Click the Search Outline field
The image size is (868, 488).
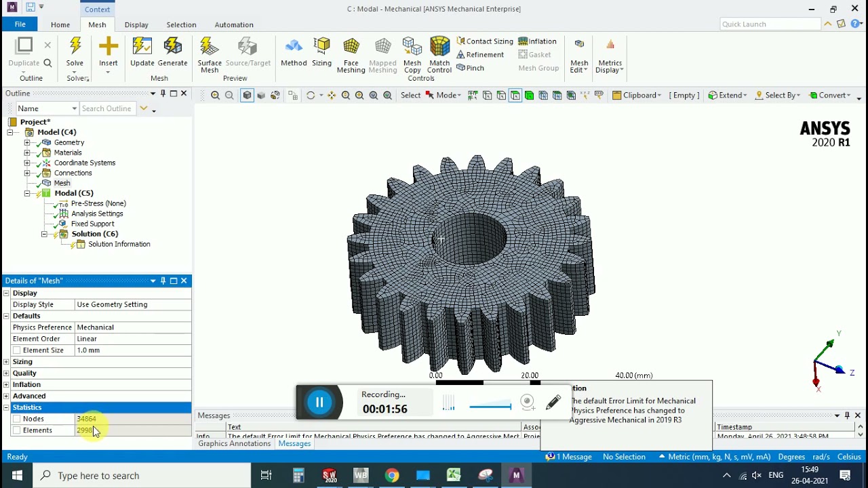(x=108, y=108)
